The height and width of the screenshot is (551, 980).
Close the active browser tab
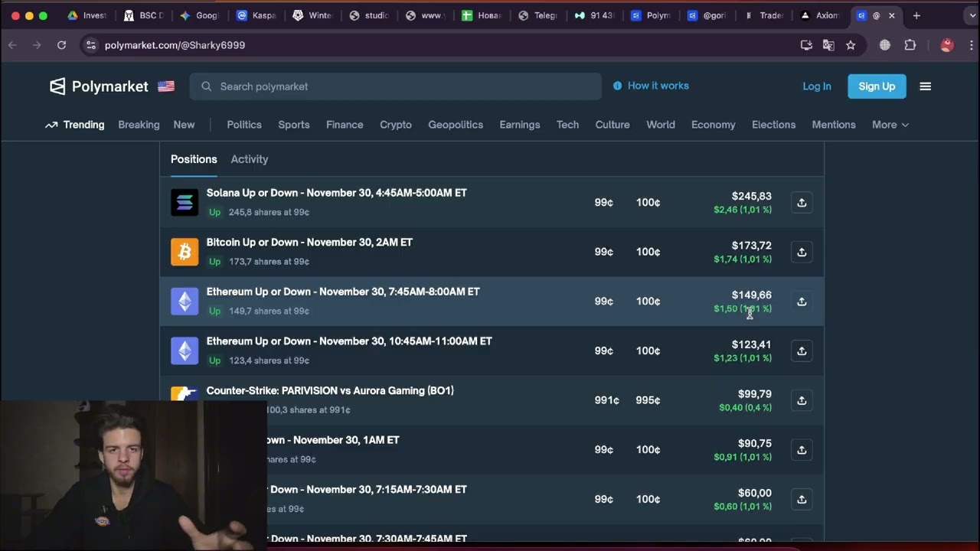[x=891, y=15]
